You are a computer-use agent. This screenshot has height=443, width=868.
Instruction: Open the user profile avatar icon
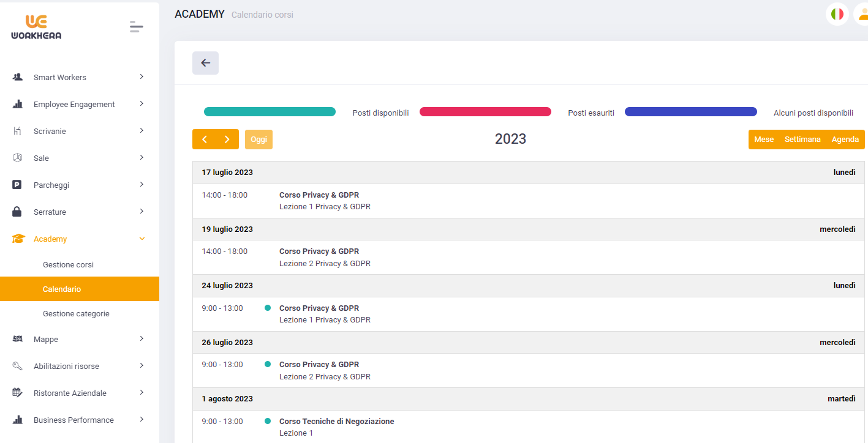(x=862, y=14)
